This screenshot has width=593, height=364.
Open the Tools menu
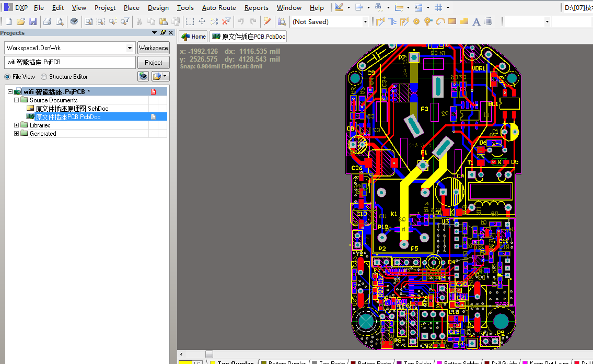point(185,7)
